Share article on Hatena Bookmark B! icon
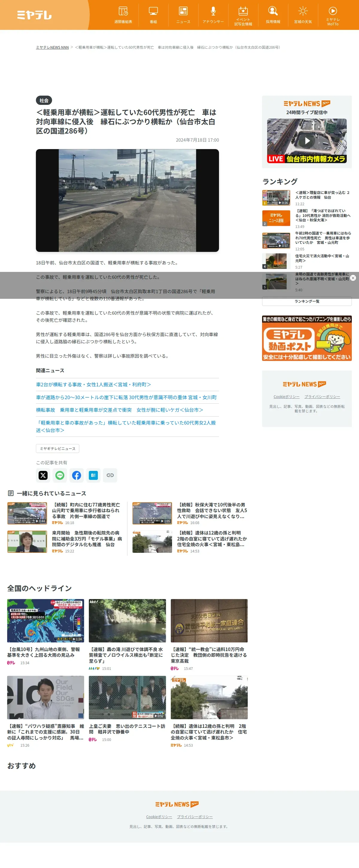 pos(93,475)
